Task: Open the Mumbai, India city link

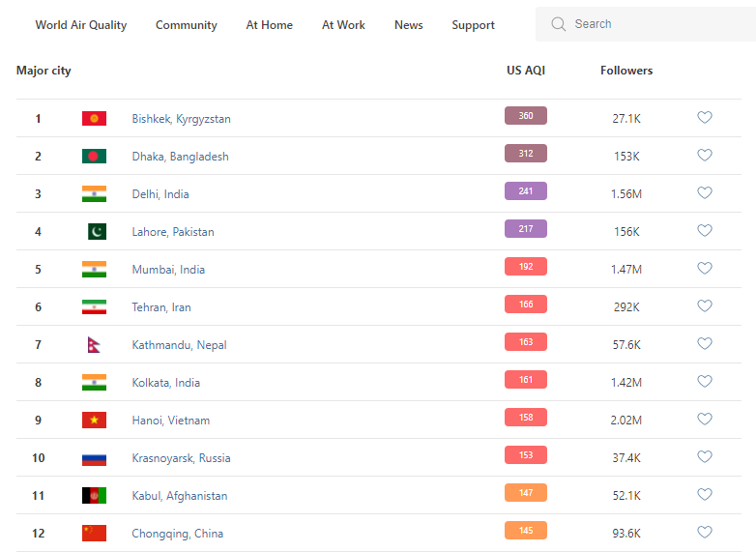Action: click(x=168, y=270)
